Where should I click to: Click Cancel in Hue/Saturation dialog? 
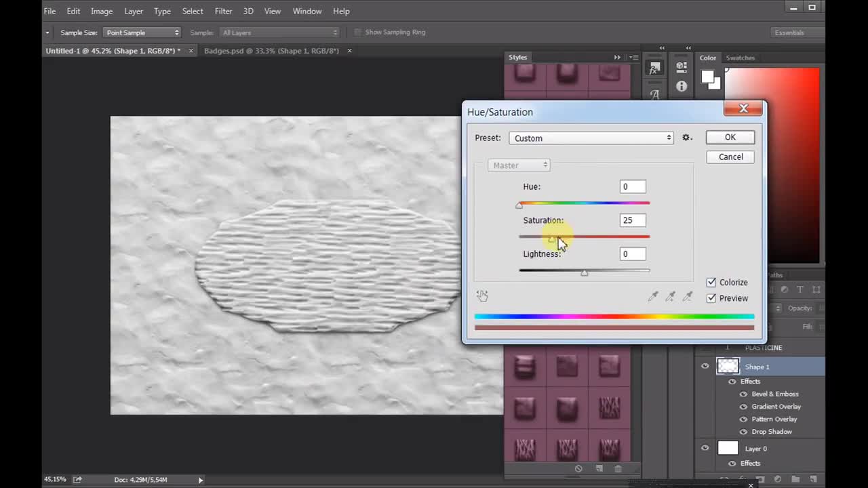coord(730,157)
